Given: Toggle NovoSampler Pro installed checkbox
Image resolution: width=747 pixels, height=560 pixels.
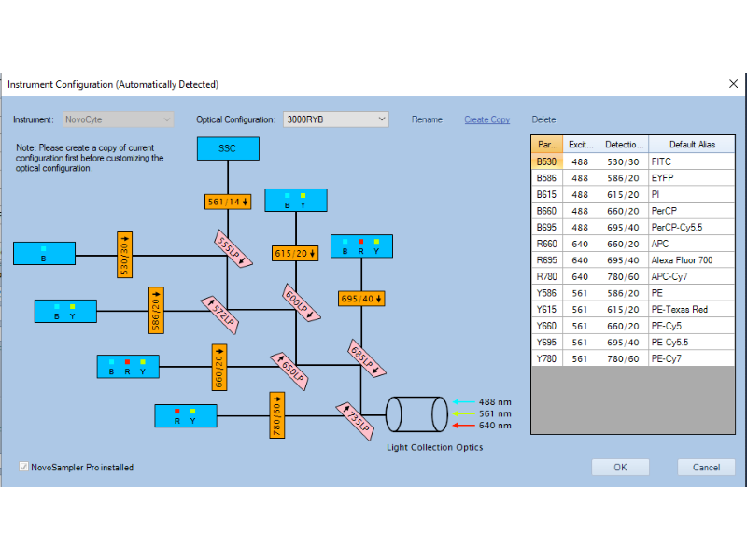Looking at the screenshot, I should [24, 467].
